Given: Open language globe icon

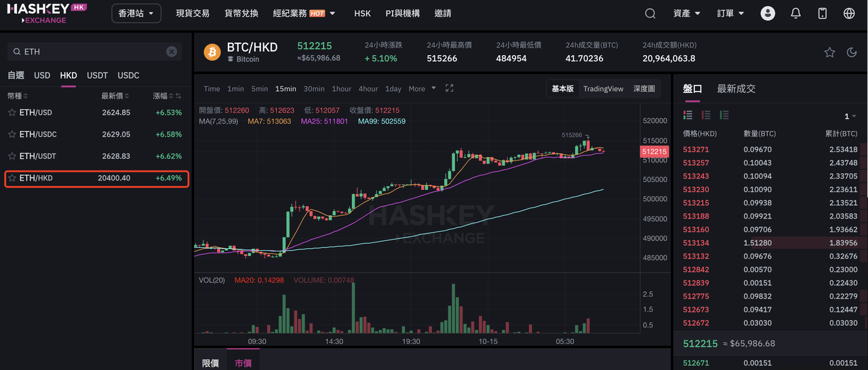Looking at the screenshot, I should [x=849, y=14].
